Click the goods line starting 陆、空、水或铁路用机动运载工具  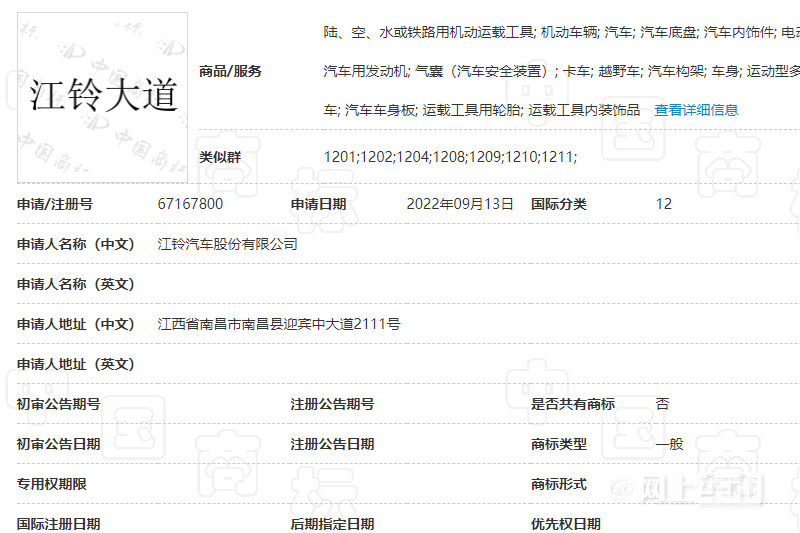pyautogui.click(x=561, y=33)
